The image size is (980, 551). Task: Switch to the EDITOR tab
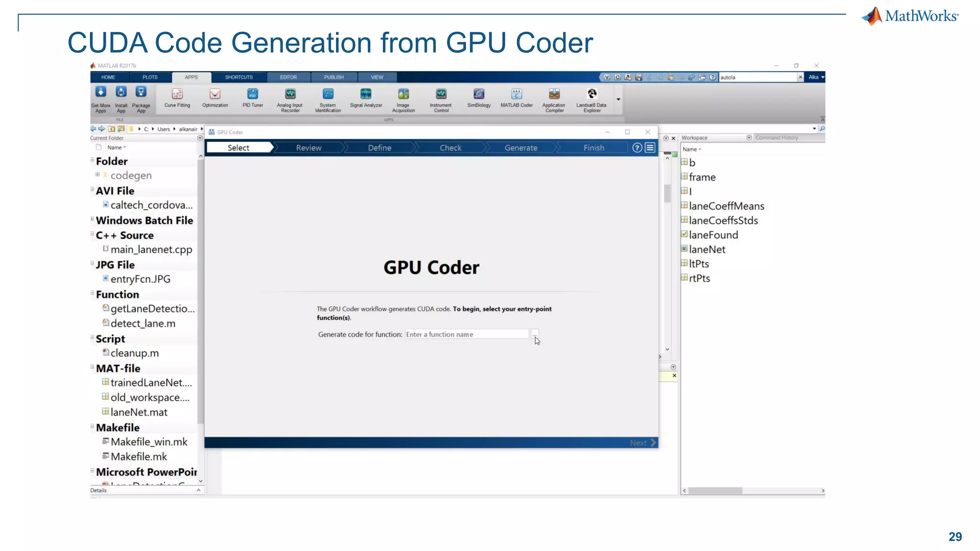pyautogui.click(x=288, y=77)
